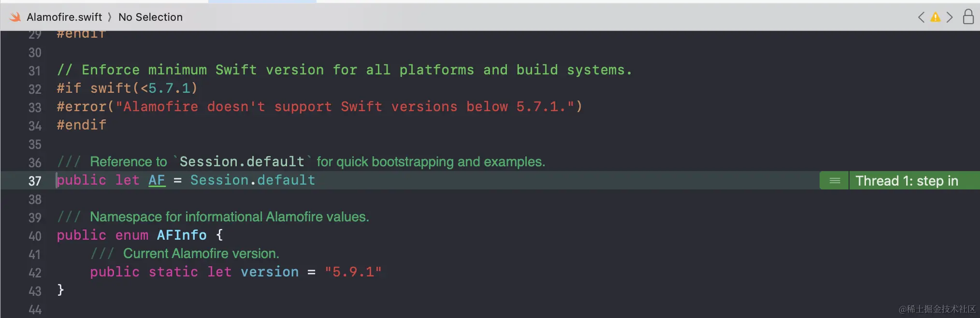Screen dimensions: 980x318
Task: Click the #error message string on line 33
Action: [x=345, y=107]
